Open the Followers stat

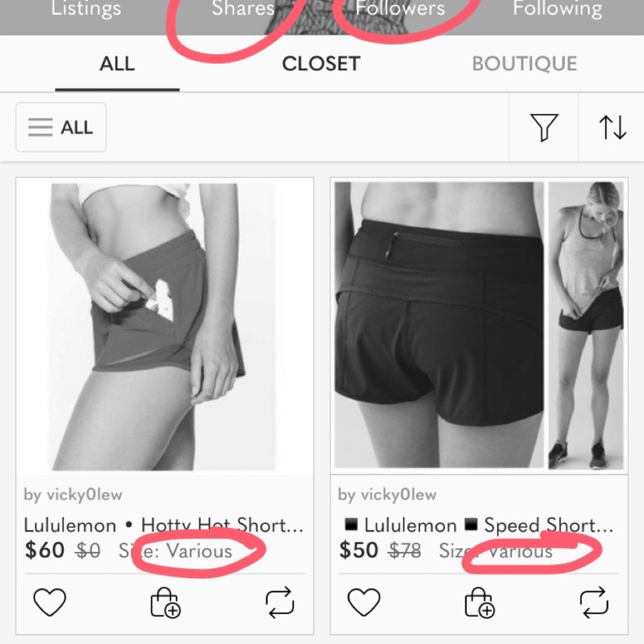(400, 8)
